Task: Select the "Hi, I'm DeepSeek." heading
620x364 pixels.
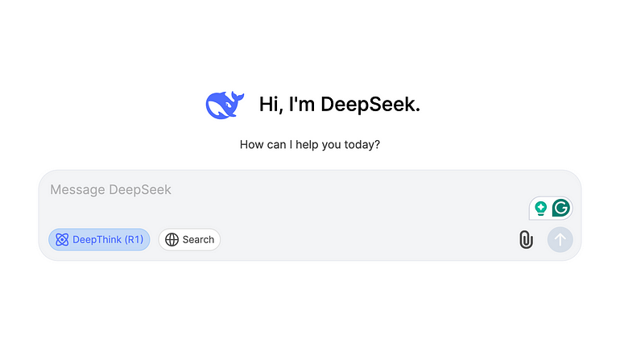Action: [339, 105]
